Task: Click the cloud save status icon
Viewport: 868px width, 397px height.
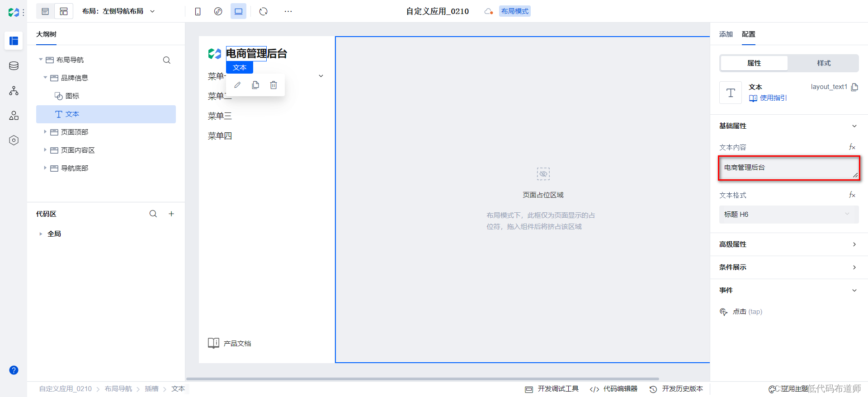Action: pos(488,11)
